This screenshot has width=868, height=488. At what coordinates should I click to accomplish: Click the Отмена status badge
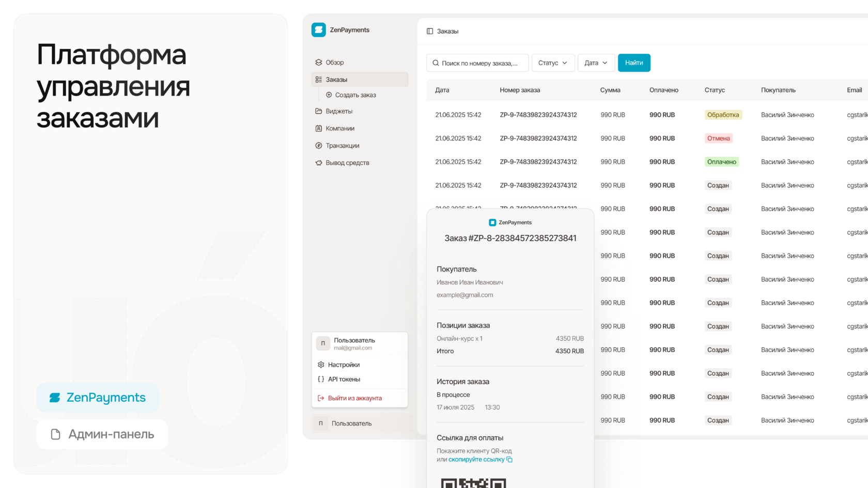click(719, 138)
